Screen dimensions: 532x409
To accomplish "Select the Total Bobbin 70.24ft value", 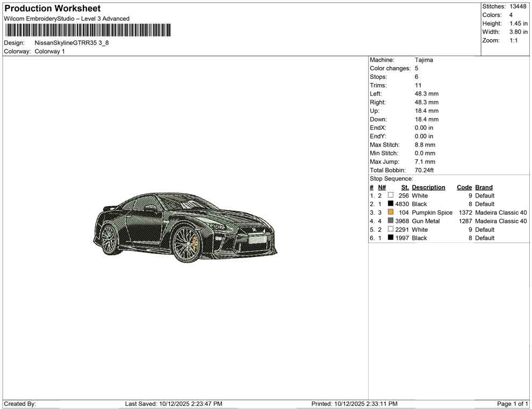I will click(x=424, y=170).
